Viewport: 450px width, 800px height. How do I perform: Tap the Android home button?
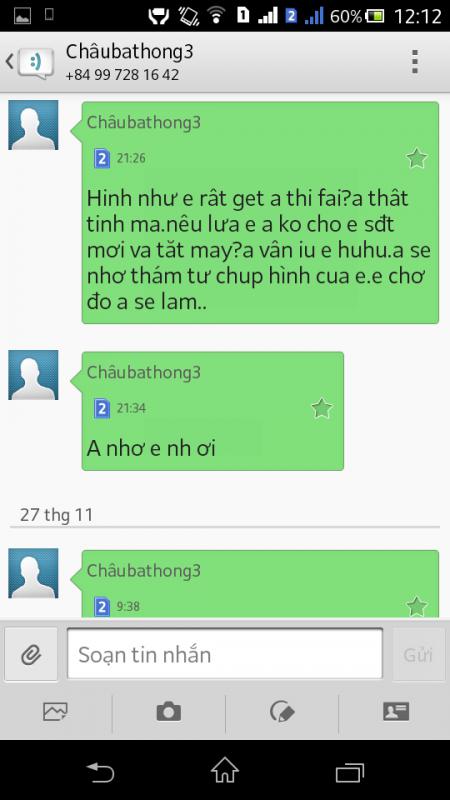click(x=225, y=770)
